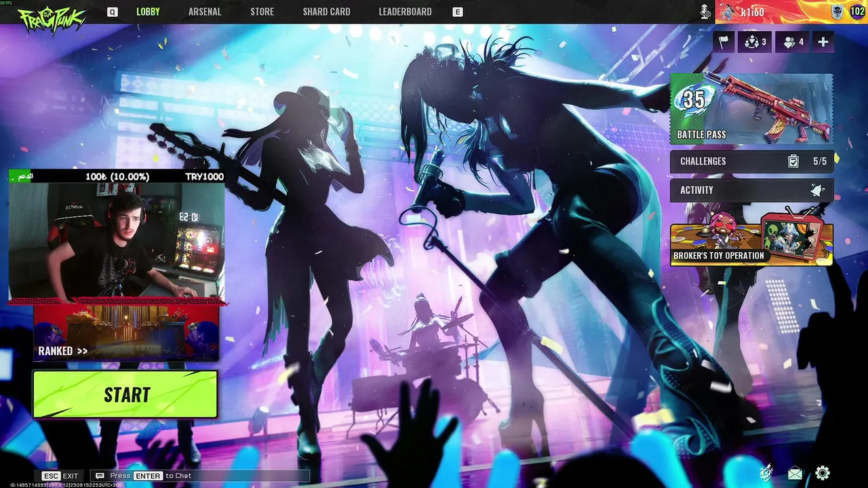Open the Challenges 5/5 panel
The image size is (868, 488).
coord(751,161)
